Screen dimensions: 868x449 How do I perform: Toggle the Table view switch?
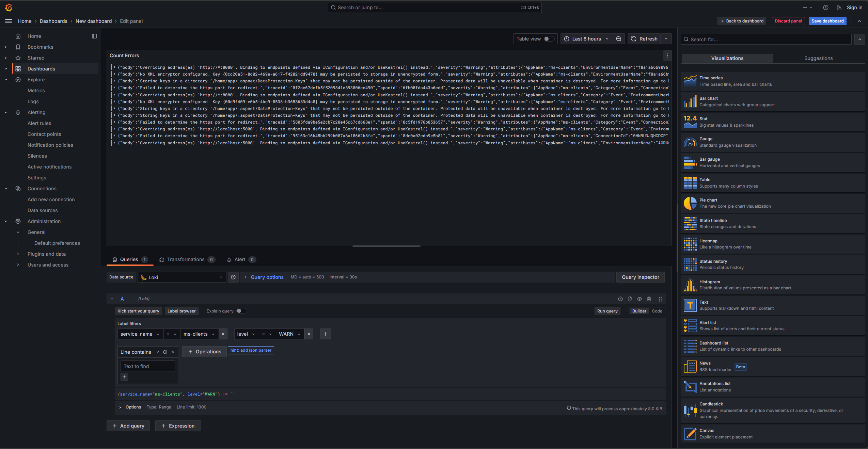pyautogui.click(x=549, y=39)
